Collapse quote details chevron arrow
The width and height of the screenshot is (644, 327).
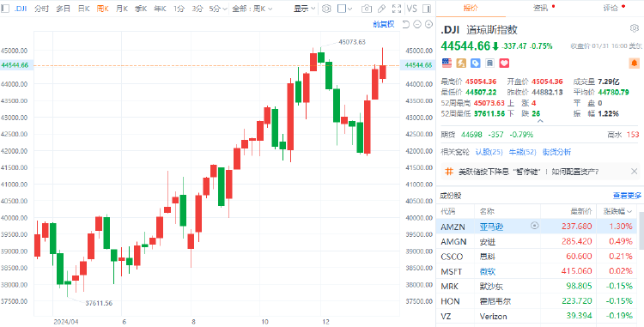click(x=540, y=121)
